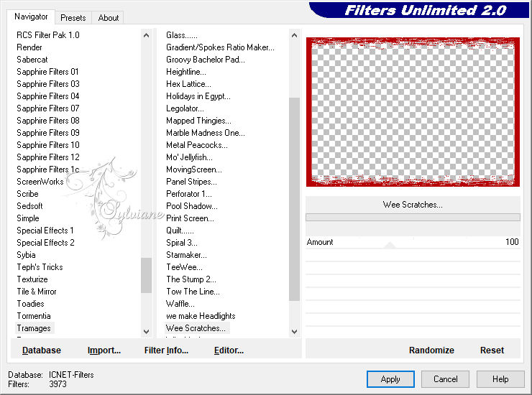
Task: Click the Apply button
Action: [x=390, y=379]
